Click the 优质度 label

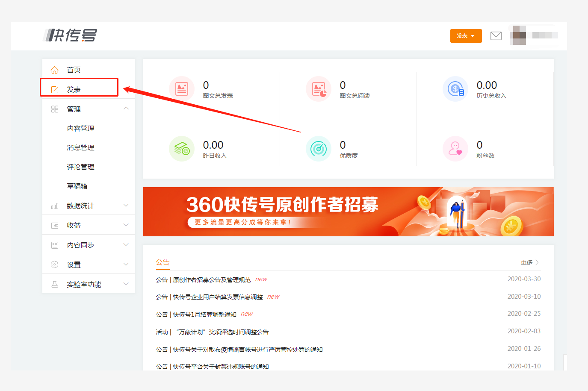349,156
